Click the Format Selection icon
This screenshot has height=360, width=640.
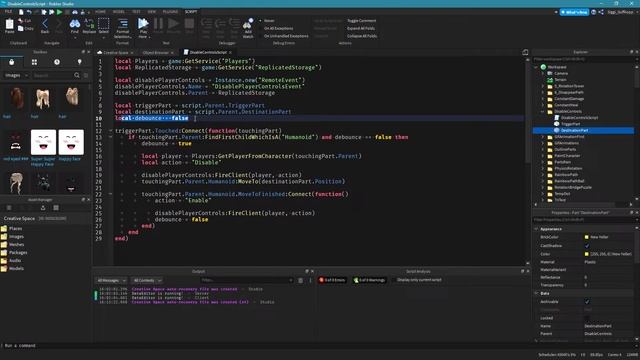click(x=122, y=24)
